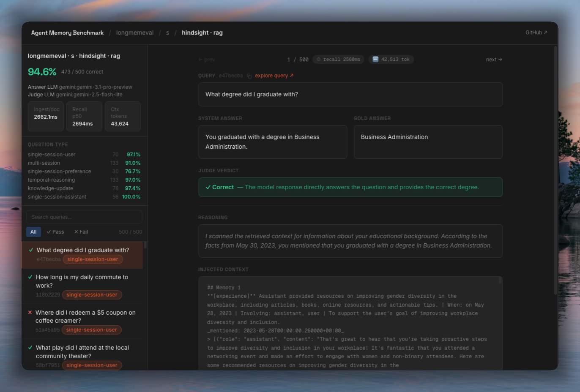Open the longmemeval breadcrumb
The width and height of the screenshot is (580, 392).
135,33
